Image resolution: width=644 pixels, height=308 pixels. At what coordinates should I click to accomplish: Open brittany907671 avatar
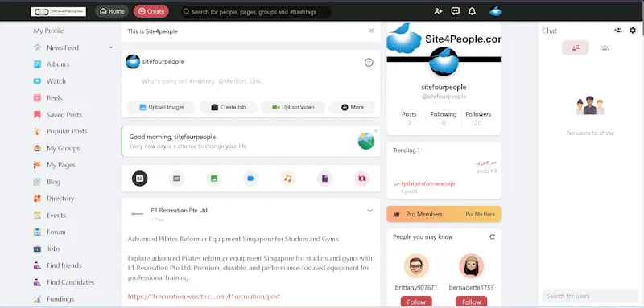tap(416, 265)
